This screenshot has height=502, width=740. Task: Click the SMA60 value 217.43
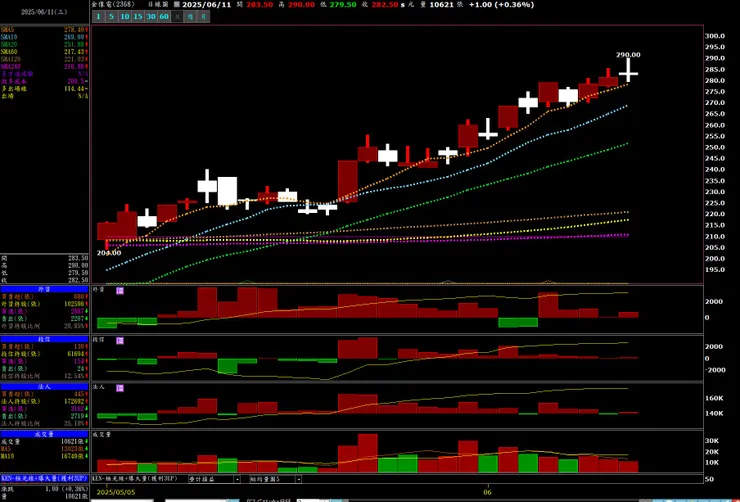(74, 51)
